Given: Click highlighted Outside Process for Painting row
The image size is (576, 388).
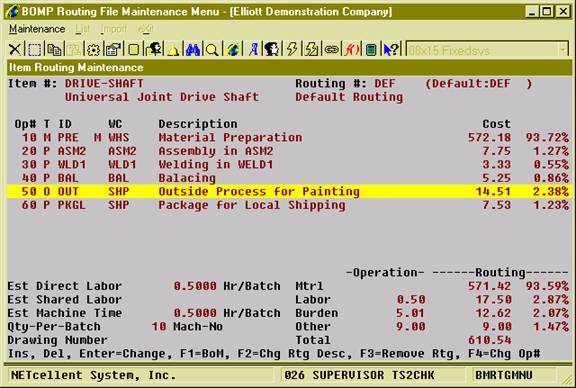Looking at the screenshot, I should tap(288, 191).
